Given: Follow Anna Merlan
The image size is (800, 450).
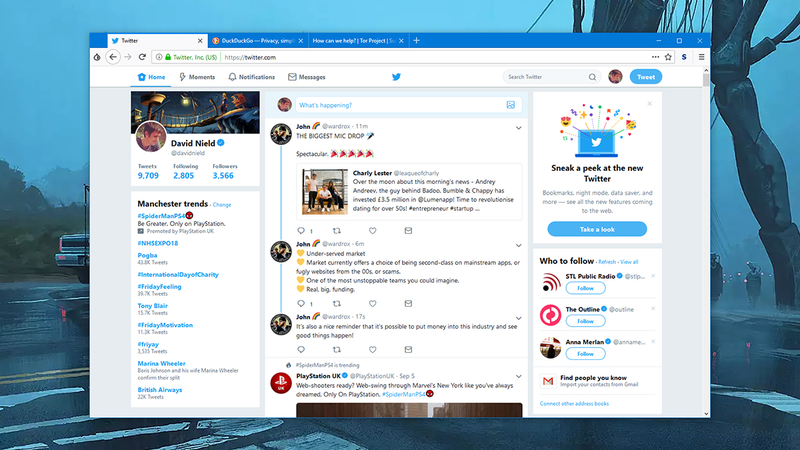Looking at the screenshot, I should pos(585,354).
